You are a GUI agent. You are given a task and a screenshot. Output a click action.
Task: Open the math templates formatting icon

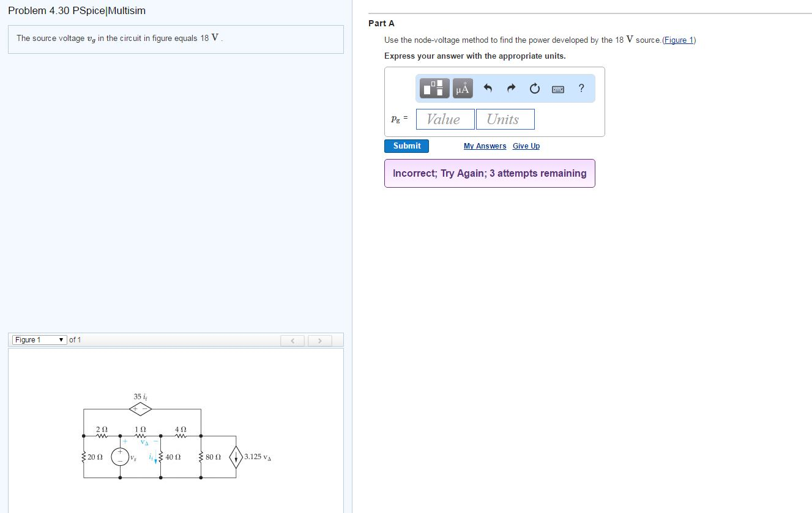(434, 87)
